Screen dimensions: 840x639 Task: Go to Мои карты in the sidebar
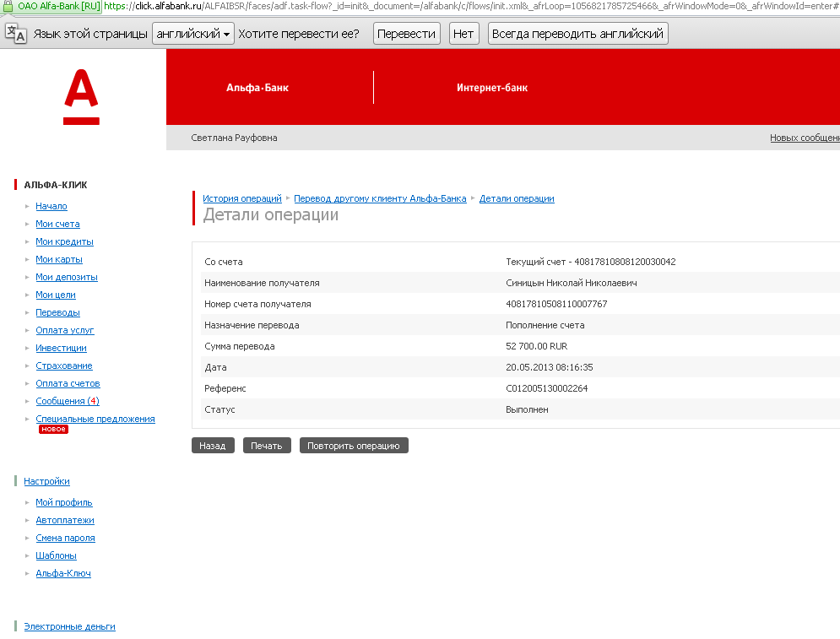59,259
